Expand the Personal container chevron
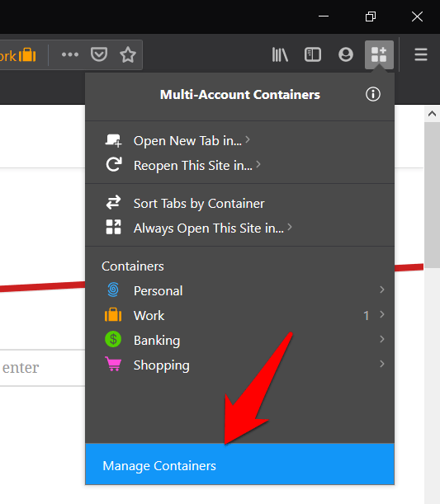The image size is (440, 504). click(381, 290)
